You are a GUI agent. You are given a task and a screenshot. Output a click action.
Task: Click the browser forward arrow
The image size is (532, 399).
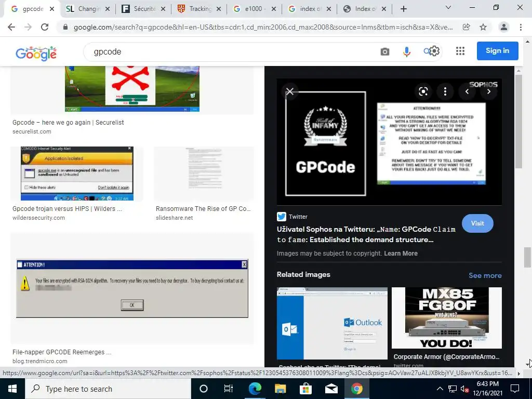pyautogui.click(x=28, y=27)
